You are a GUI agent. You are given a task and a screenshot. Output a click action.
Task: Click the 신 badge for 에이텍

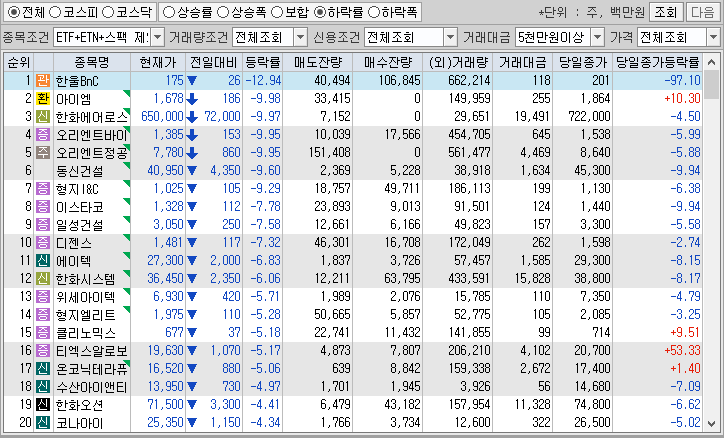(x=43, y=261)
